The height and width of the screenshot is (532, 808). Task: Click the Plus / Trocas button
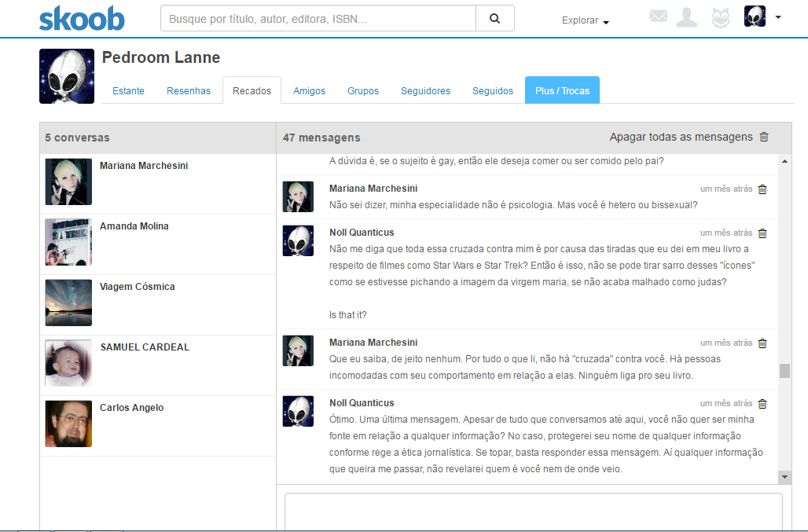562,90
